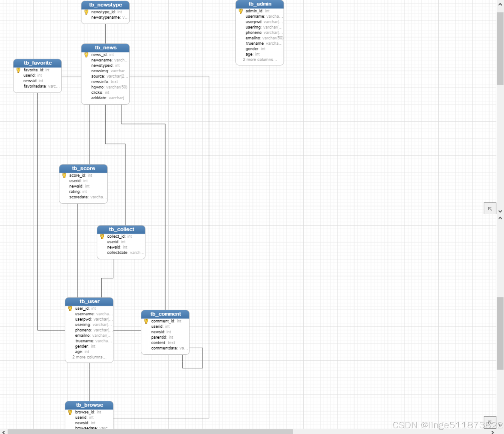Select the tb_comment table title bar
This screenshot has width=504, height=434.
[165, 314]
